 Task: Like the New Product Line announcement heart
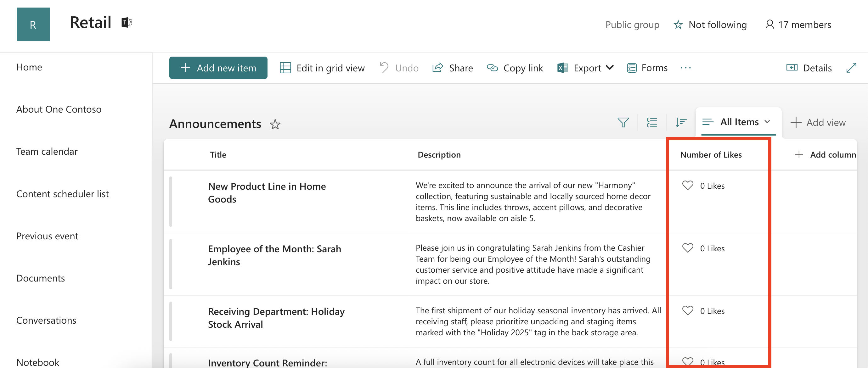687,185
